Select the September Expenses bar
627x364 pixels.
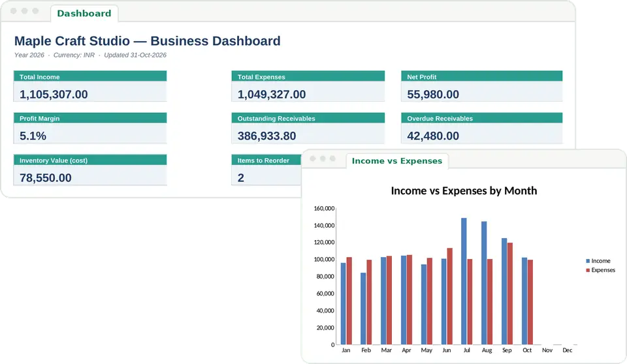point(510,294)
